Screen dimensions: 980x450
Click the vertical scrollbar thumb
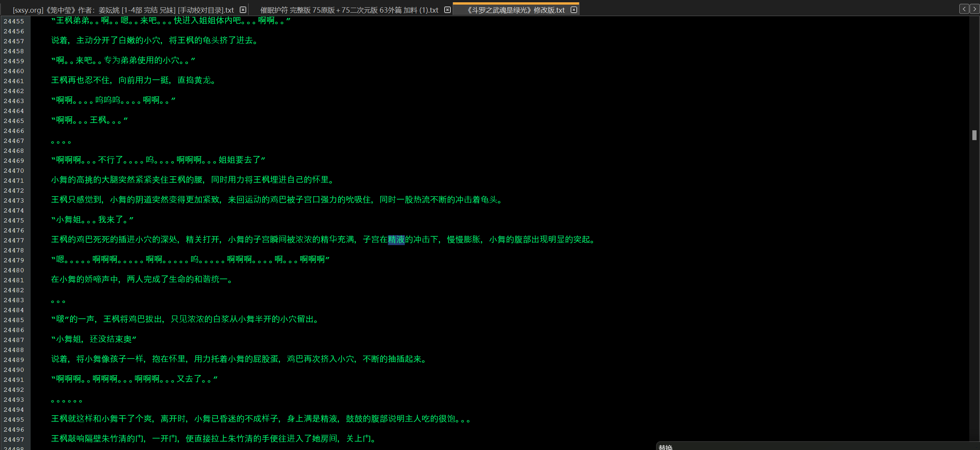(x=974, y=135)
